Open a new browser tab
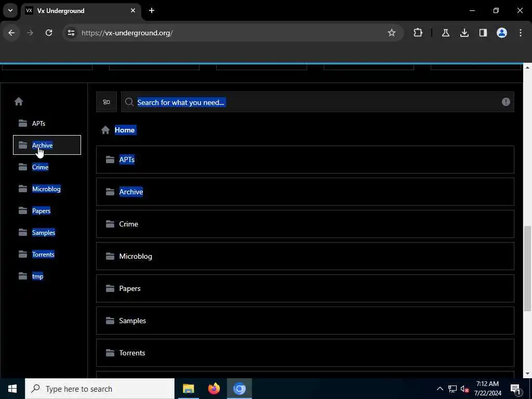The width and height of the screenshot is (532, 399). [152, 10]
